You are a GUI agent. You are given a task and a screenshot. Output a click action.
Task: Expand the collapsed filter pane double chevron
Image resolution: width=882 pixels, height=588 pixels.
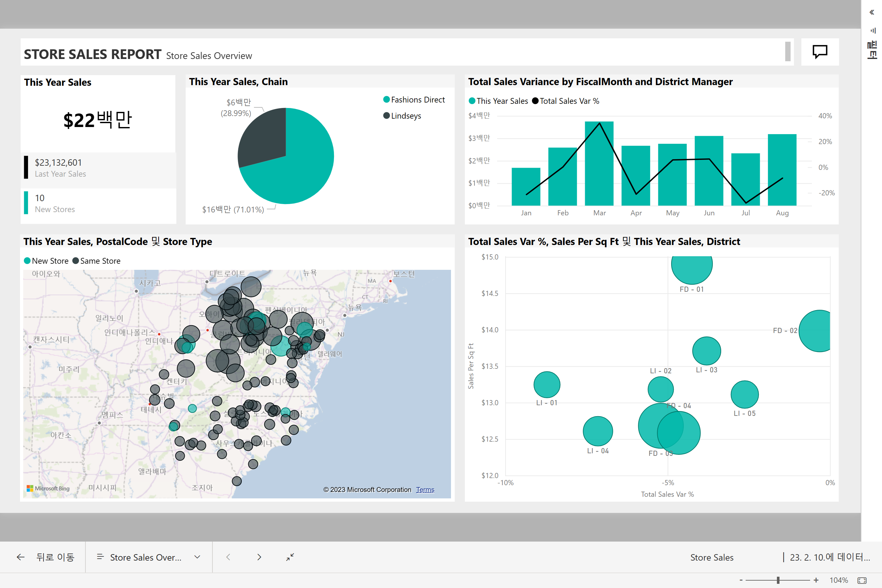[x=872, y=12]
